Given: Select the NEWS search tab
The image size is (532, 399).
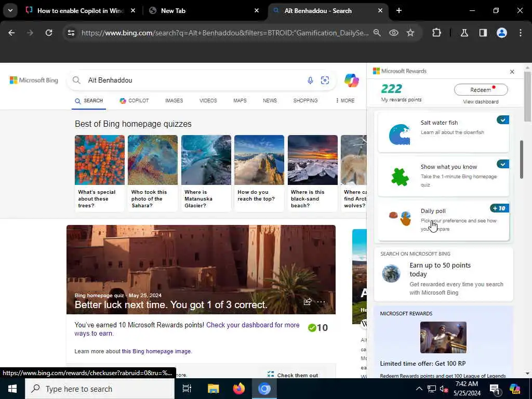Looking at the screenshot, I should pos(270,101).
